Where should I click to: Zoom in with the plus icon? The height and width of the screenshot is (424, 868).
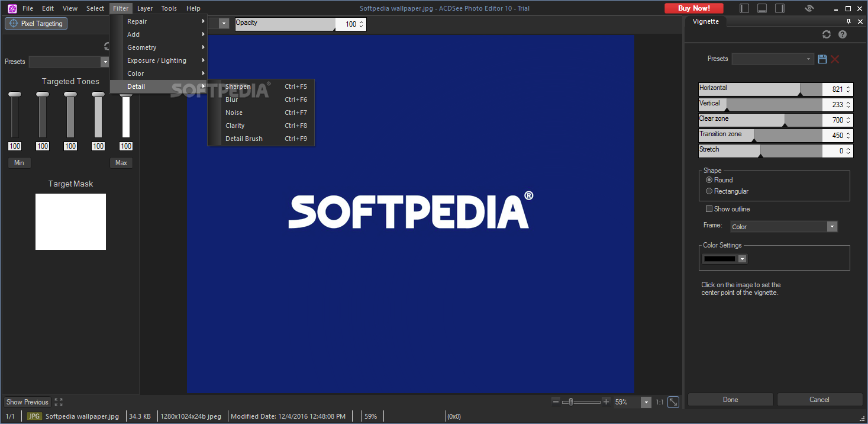pos(606,401)
